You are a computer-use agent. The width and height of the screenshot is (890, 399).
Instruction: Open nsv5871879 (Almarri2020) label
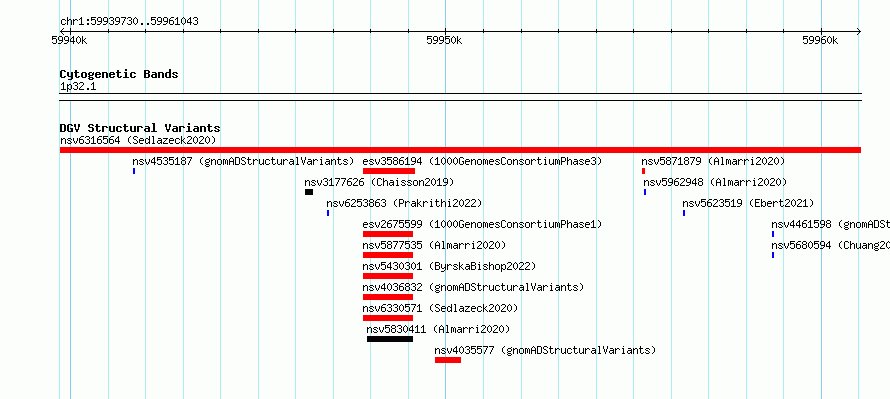[713, 161]
